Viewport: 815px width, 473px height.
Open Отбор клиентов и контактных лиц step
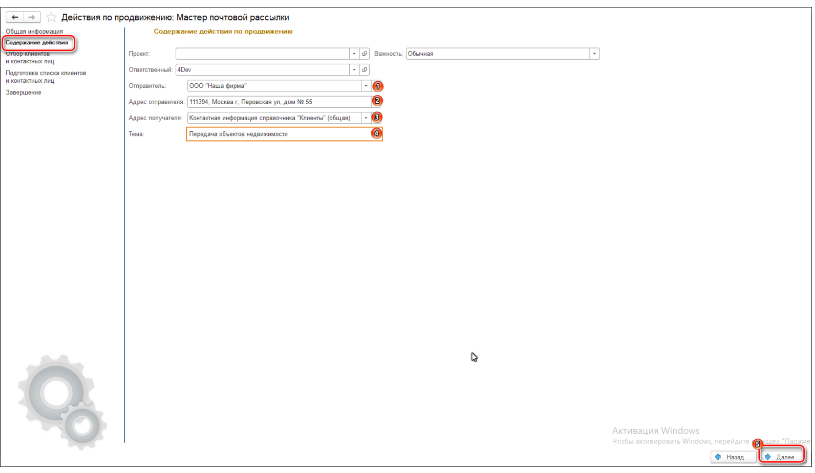[30, 57]
